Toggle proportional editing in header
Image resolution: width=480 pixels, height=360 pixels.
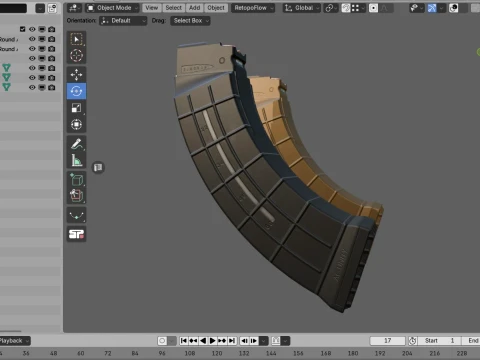(373, 8)
